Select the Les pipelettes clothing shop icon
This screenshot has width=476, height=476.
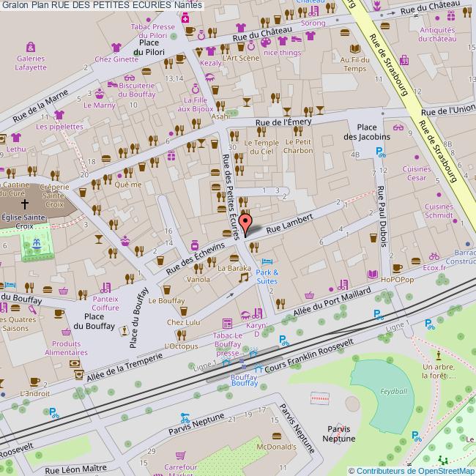click(x=59, y=114)
